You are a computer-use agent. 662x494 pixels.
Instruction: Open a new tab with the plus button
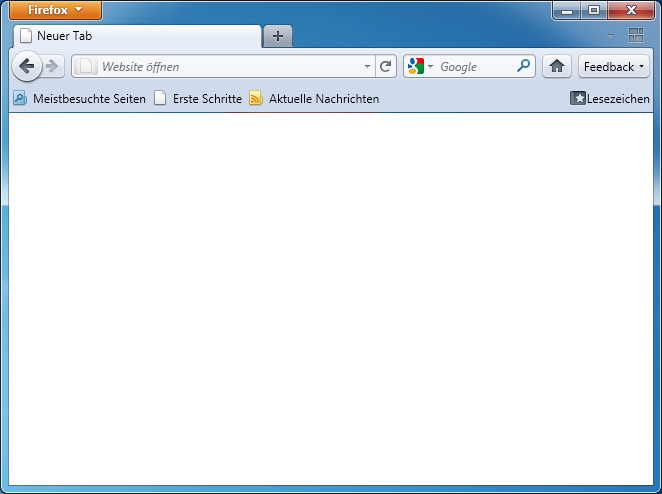tap(278, 36)
